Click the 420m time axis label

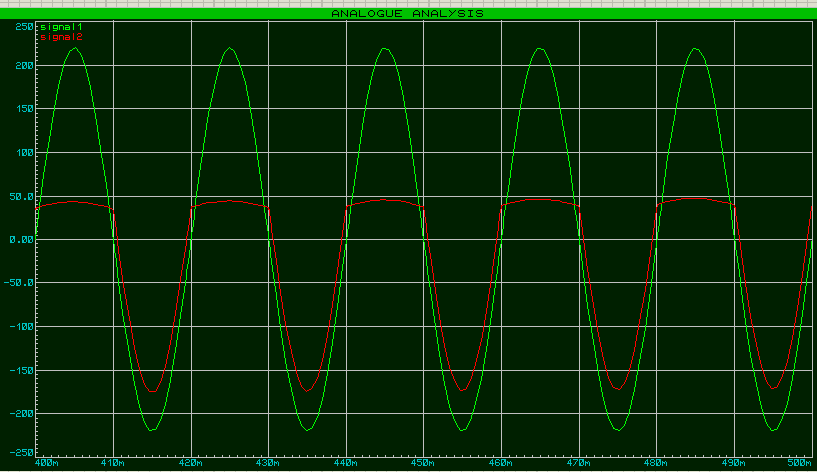point(190,463)
